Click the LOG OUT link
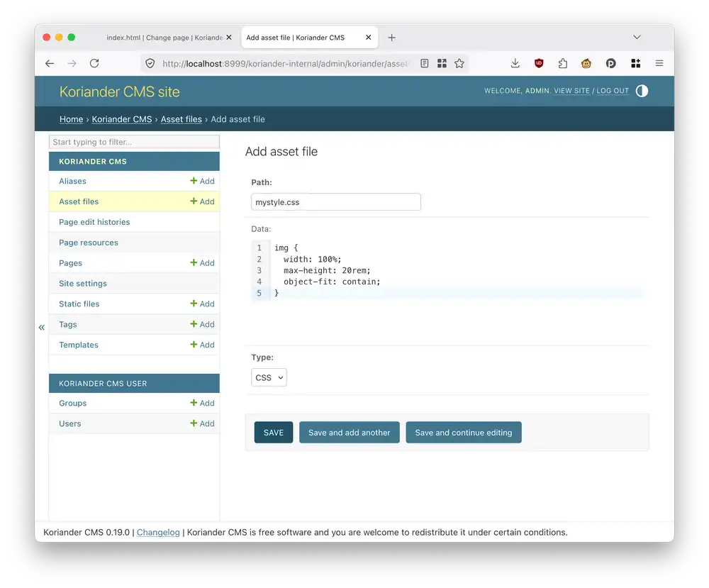The width and height of the screenshot is (709, 588). click(x=613, y=91)
